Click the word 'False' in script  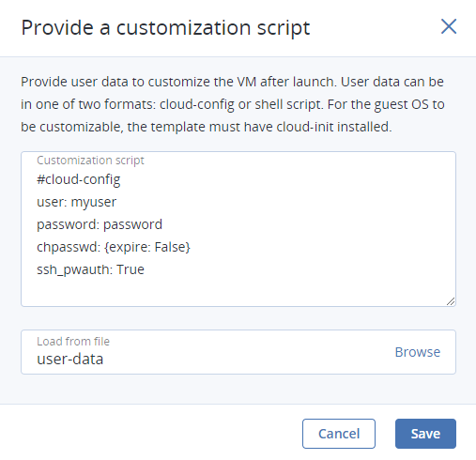(171, 247)
